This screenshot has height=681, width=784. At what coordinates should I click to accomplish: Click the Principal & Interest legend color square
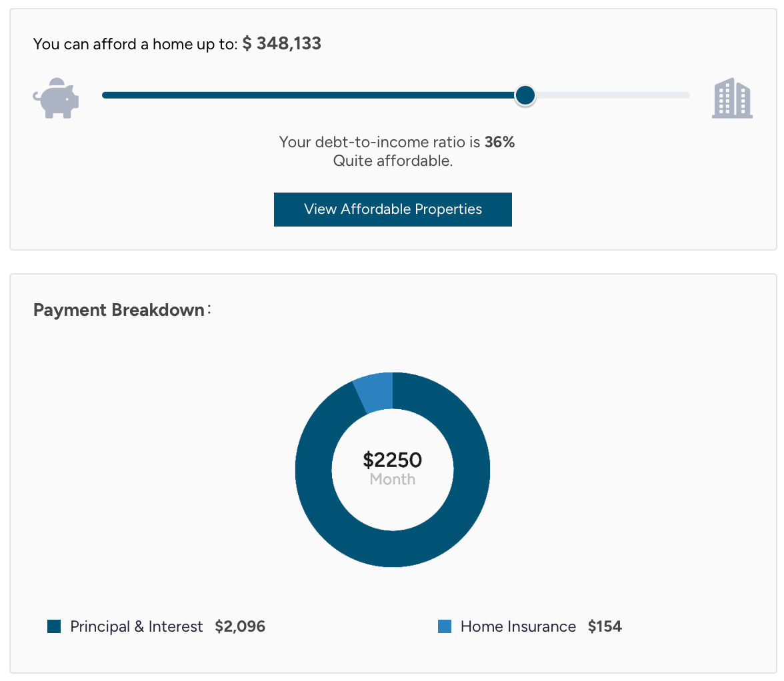click(54, 626)
